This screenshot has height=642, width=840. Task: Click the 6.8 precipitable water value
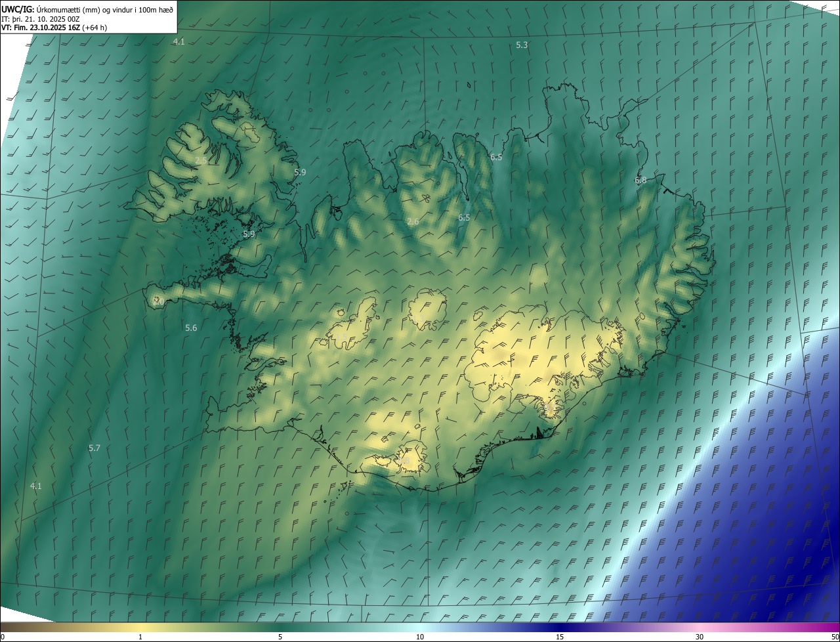tap(640, 180)
